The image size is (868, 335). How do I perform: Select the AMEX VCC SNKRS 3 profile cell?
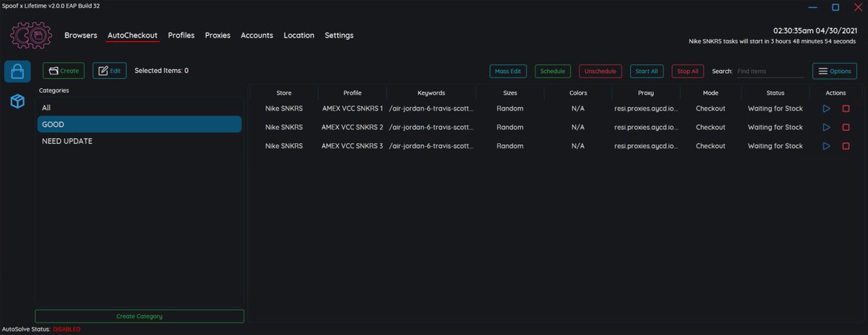(x=352, y=146)
